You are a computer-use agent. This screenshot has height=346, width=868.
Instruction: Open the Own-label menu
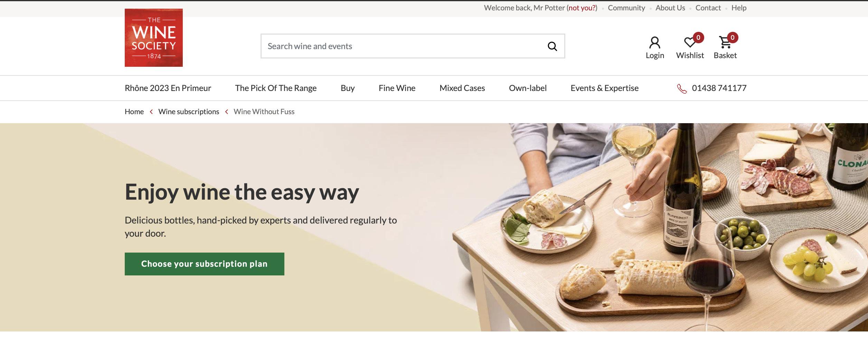pos(528,88)
